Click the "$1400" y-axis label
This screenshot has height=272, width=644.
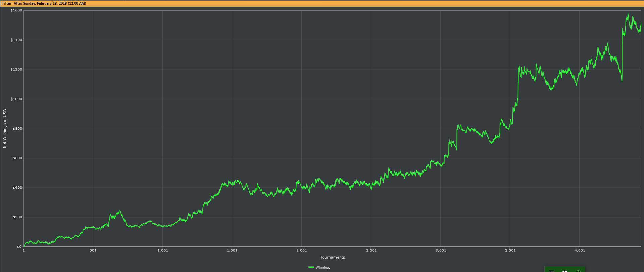pos(16,40)
